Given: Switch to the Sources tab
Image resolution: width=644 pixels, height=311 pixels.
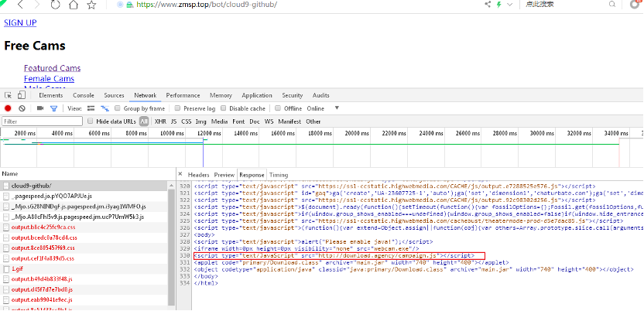Looking at the screenshot, I should click(114, 95).
